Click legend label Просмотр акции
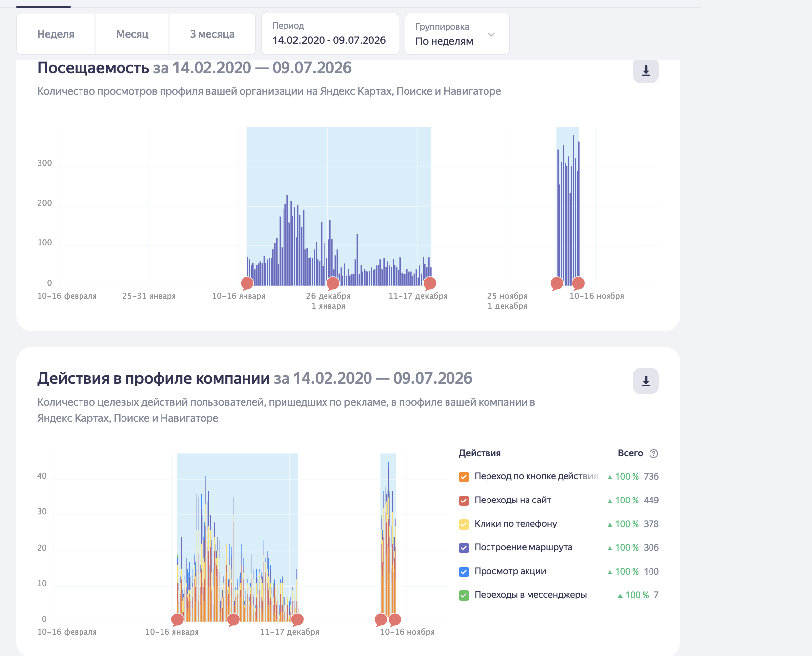Image resolution: width=812 pixels, height=656 pixels. (510, 571)
